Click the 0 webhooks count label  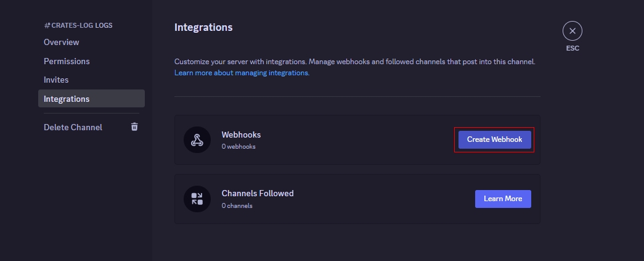pyautogui.click(x=238, y=147)
